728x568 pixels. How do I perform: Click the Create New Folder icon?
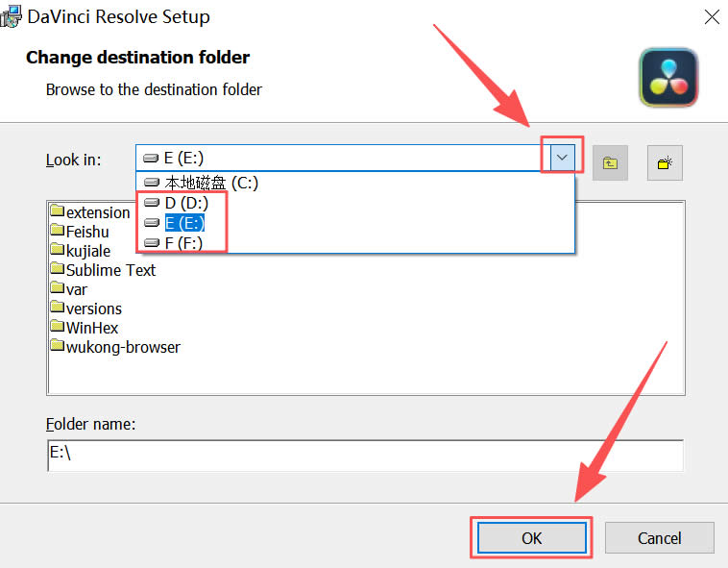coord(664,163)
